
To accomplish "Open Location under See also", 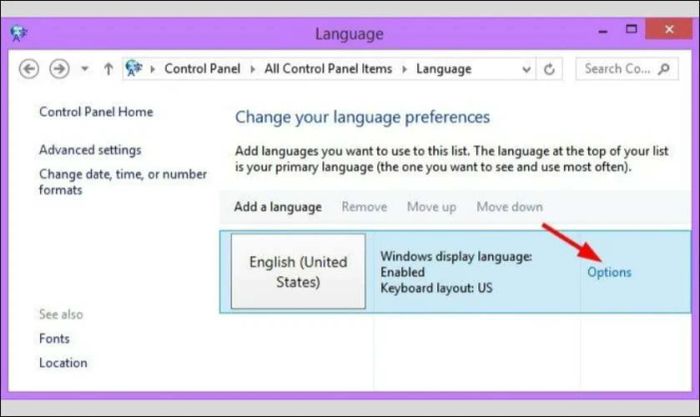I will [63, 363].
